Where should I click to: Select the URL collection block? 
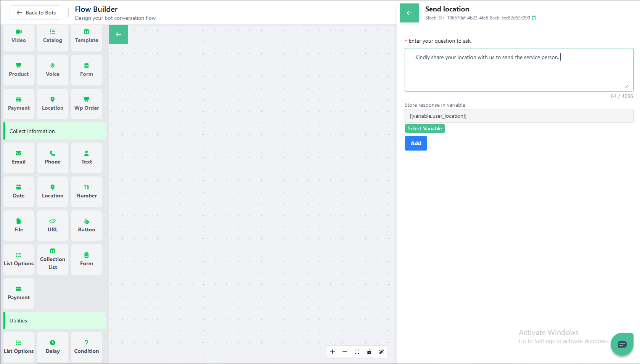click(53, 226)
